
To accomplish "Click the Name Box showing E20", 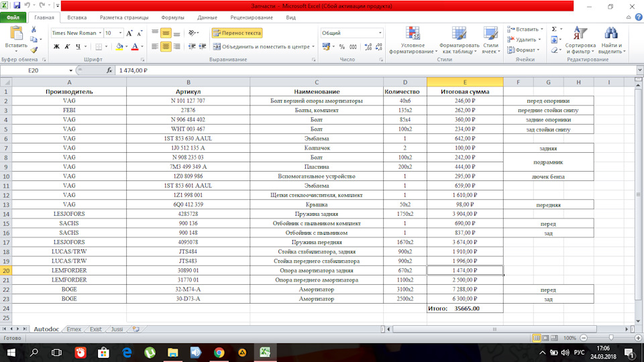I will (x=34, y=70).
